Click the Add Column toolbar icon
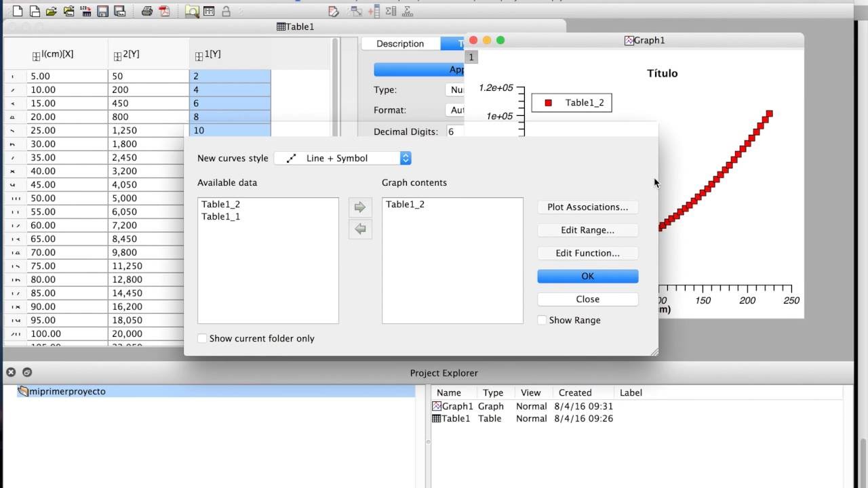This screenshot has height=488, width=868. pyautogui.click(x=373, y=11)
